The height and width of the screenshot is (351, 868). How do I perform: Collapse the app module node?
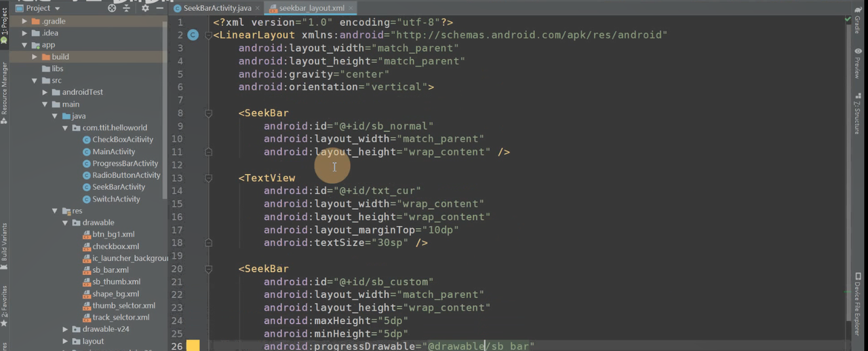click(x=24, y=45)
